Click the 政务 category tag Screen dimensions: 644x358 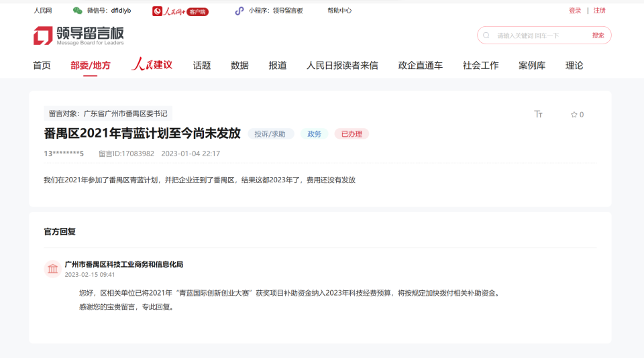click(314, 134)
